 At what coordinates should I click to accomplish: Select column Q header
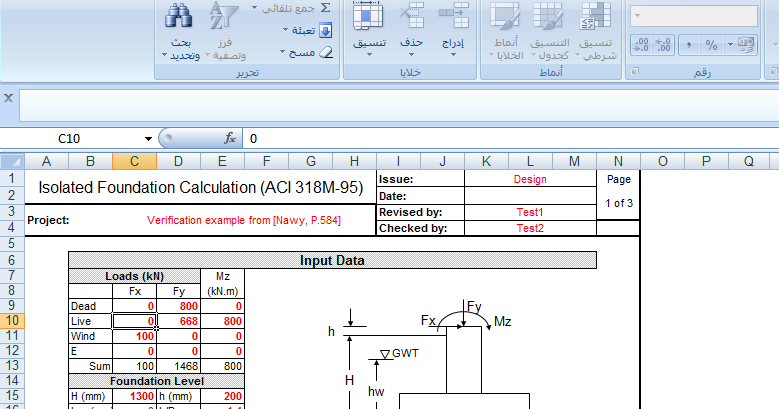(x=749, y=161)
